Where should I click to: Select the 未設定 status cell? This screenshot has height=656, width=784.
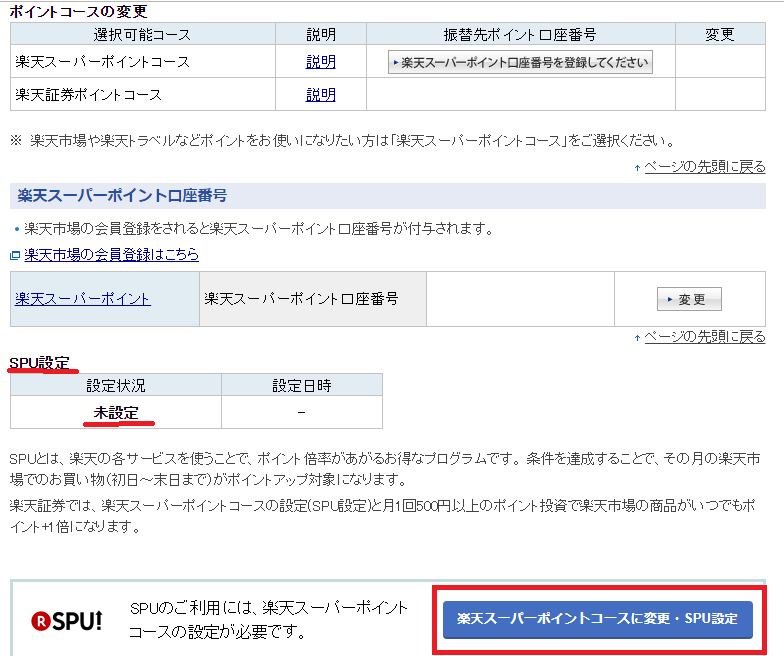pos(116,412)
